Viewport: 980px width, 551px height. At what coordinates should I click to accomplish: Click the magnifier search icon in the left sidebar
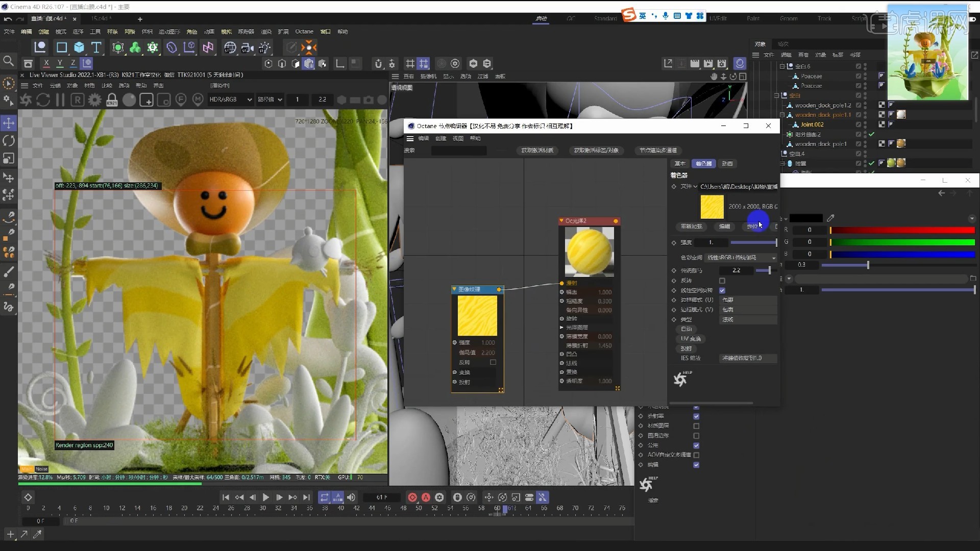click(x=8, y=61)
